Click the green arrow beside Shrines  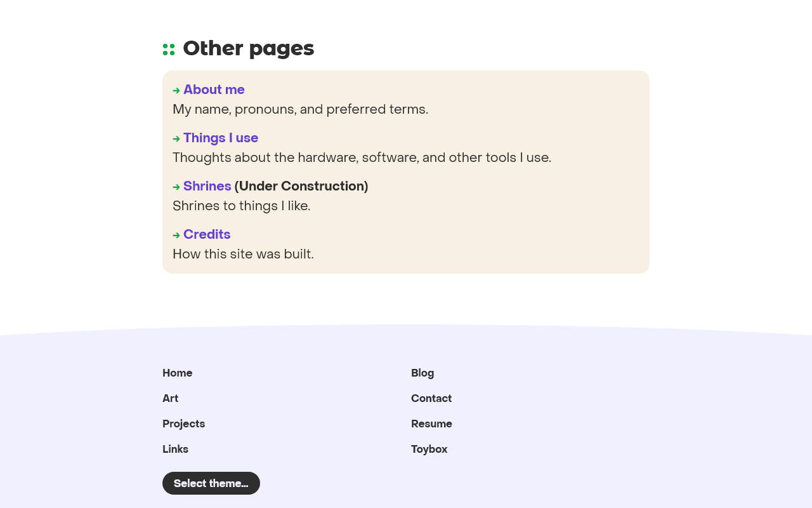click(176, 187)
